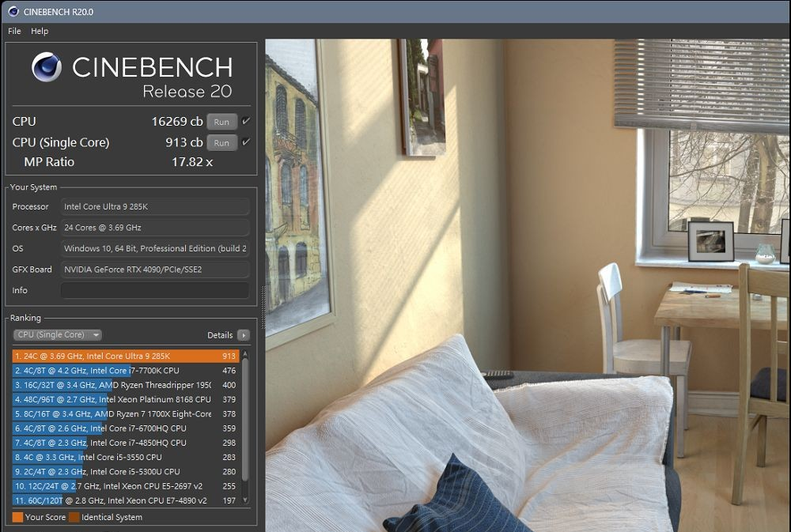Click the CPU score value 16269 cb
791x532 pixels.
tap(177, 122)
